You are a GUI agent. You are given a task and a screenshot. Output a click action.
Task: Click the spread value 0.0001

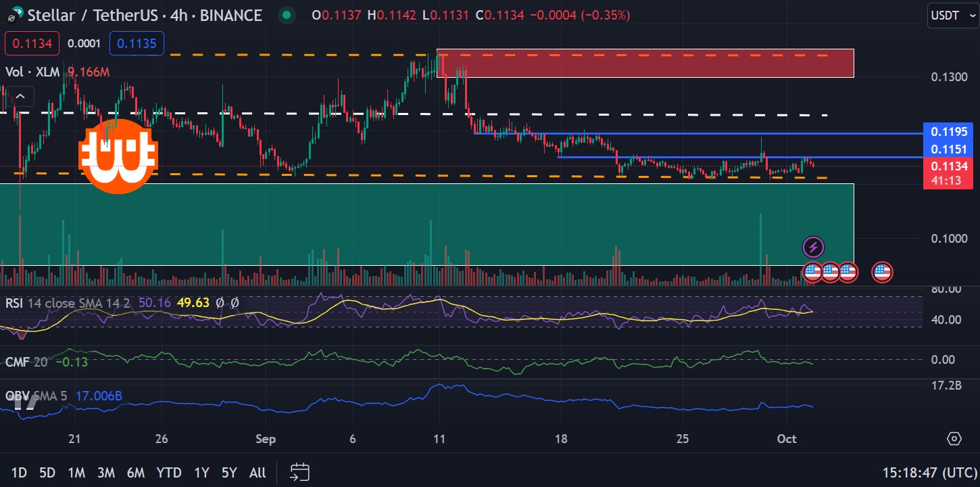pos(84,44)
